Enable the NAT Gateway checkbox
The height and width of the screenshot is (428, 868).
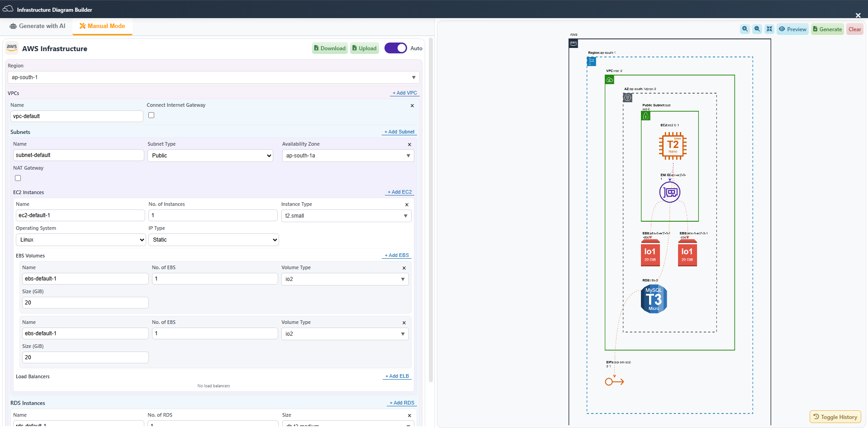18,178
